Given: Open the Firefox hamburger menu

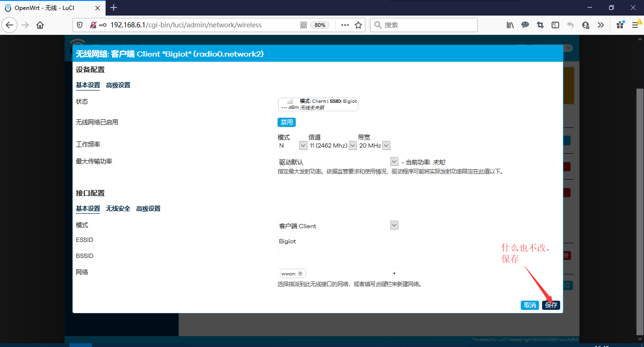Looking at the screenshot, I should point(635,25).
